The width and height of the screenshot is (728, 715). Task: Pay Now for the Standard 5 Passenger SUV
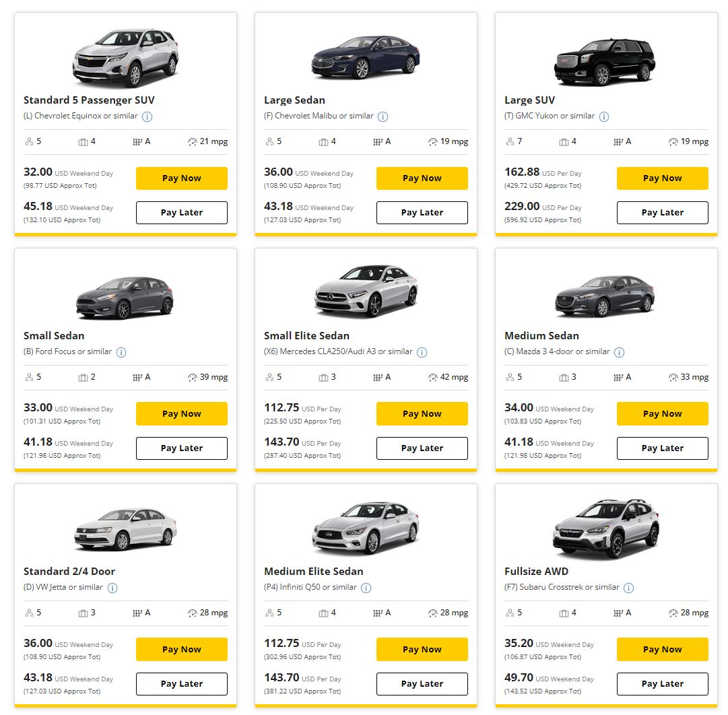(181, 178)
